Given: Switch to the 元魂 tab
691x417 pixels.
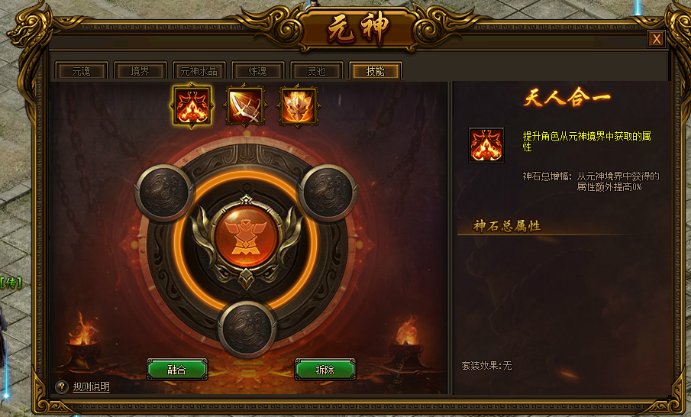Looking at the screenshot, I should (x=81, y=71).
